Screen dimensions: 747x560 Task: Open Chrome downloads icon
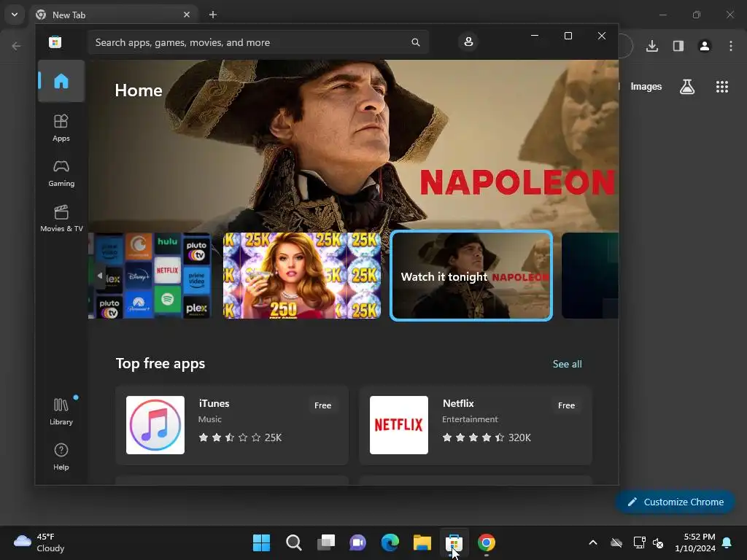coord(652,46)
